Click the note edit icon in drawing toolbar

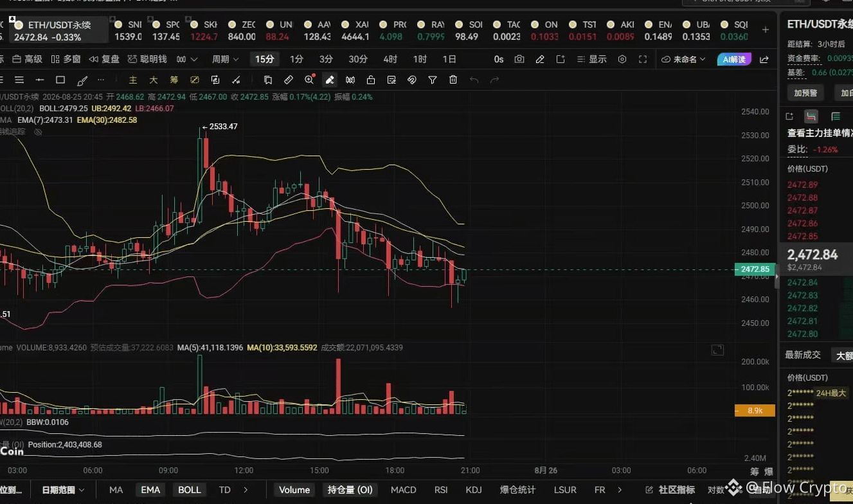click(x=391, y=80)
